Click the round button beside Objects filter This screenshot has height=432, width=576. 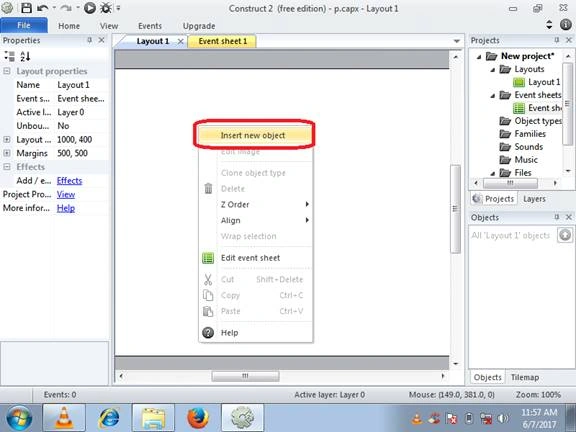click(565, 235)
